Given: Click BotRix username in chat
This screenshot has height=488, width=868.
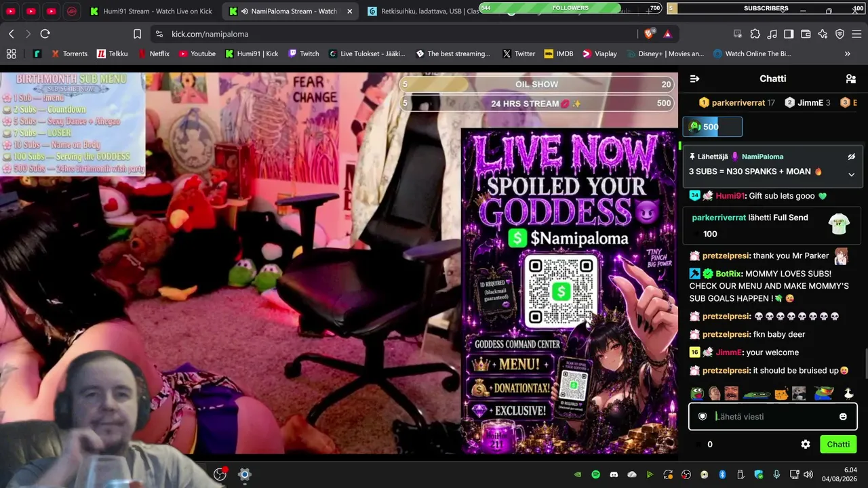Looking at the screenshot, I should click(728, 274).
